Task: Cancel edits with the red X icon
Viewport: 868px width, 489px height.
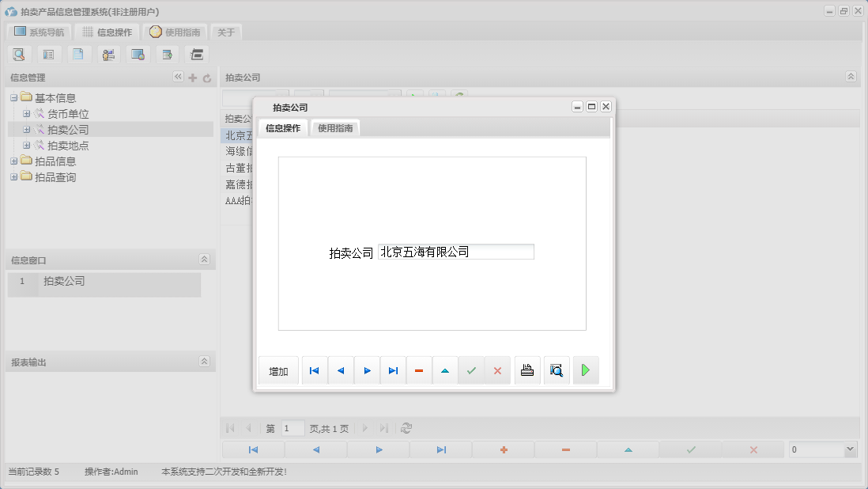Action: coord(497,370)
